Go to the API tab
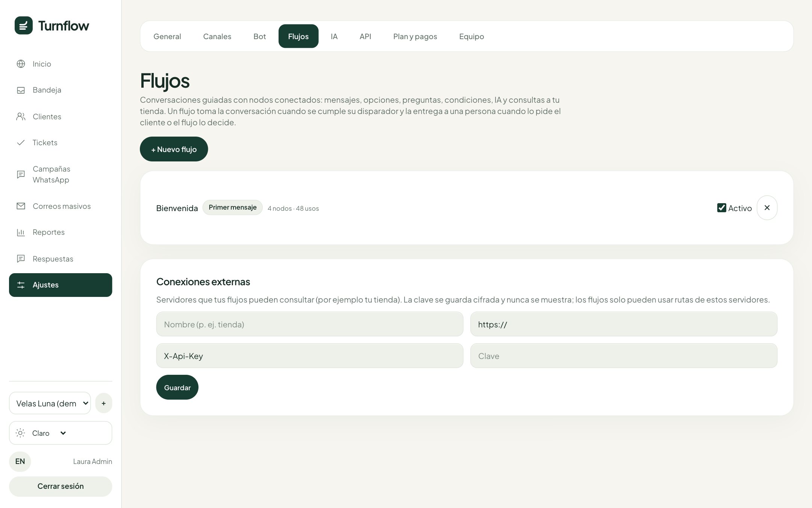The image size is (812, 508). point(365,37)
